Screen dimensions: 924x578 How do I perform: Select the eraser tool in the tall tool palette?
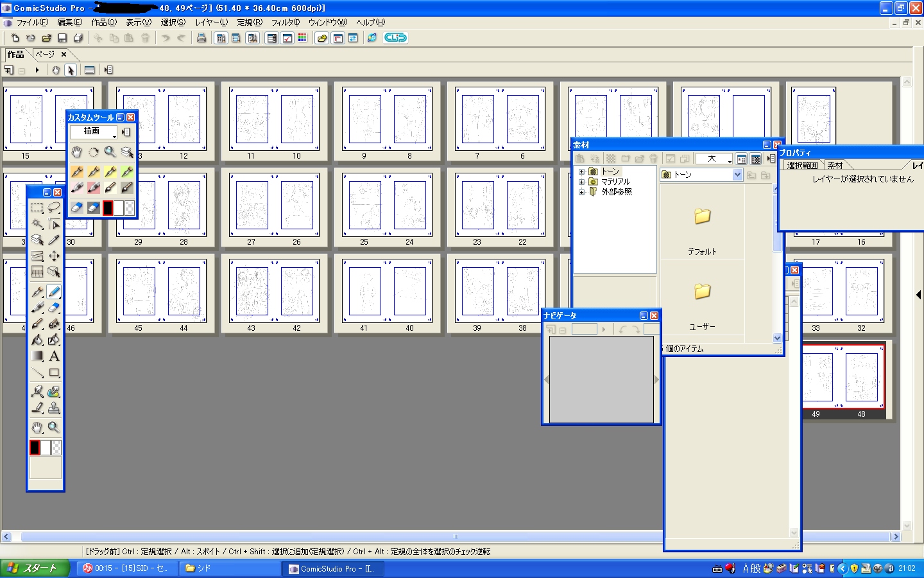point(54,308)
